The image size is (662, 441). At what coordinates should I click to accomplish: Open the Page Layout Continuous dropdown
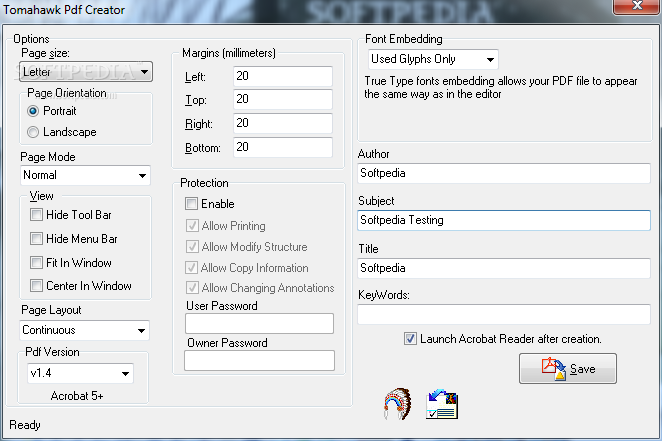pos(84,330)
